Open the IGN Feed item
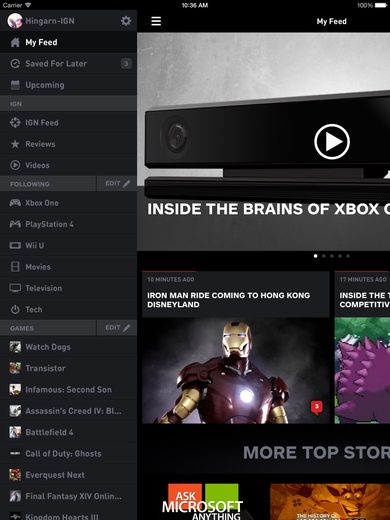Screen dimensions: 390x520 pyautogui.click(x=68, y=123)
